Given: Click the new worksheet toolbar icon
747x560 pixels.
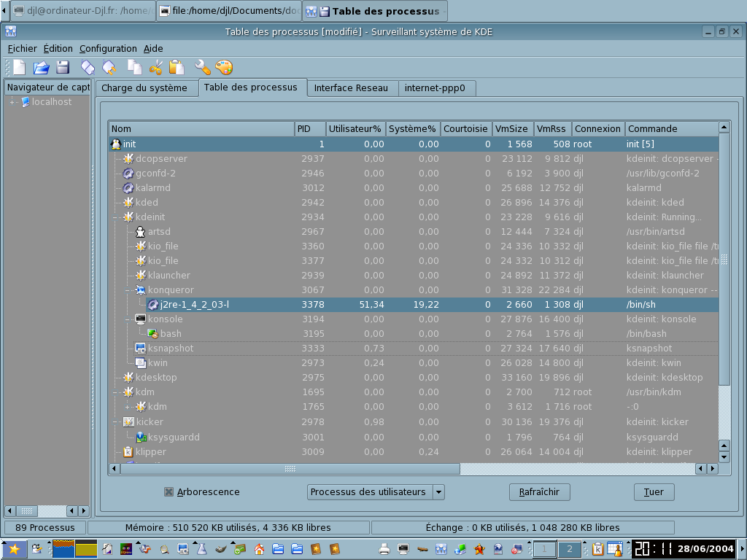Looking at the screenshot, I should click(x=19, y=68).
